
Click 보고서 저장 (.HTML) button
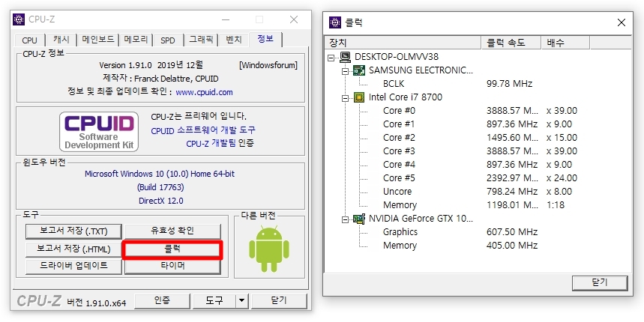73,249
